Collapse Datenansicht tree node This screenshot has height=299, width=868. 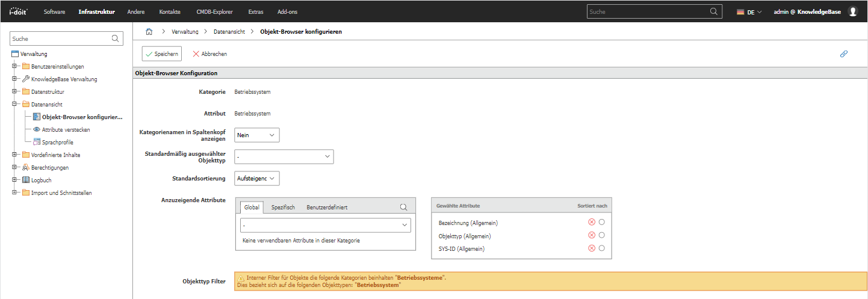tap(14, 104)
